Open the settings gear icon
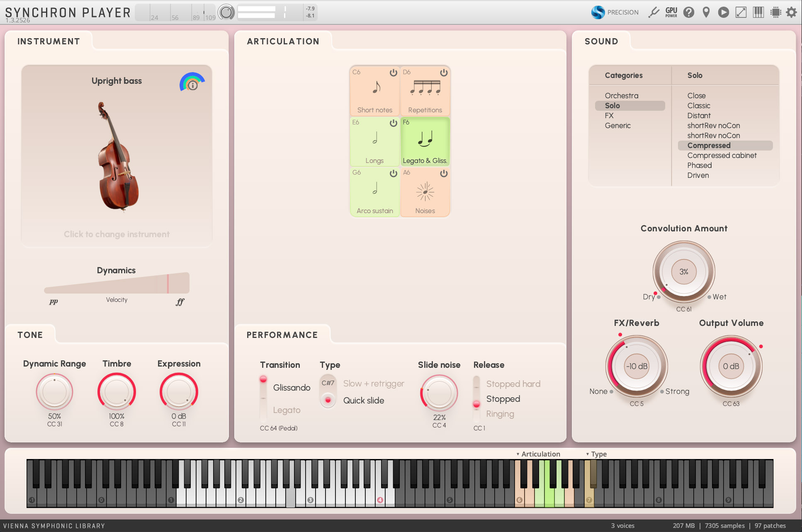This screenshot has width=802, height=532. point(792,12)
